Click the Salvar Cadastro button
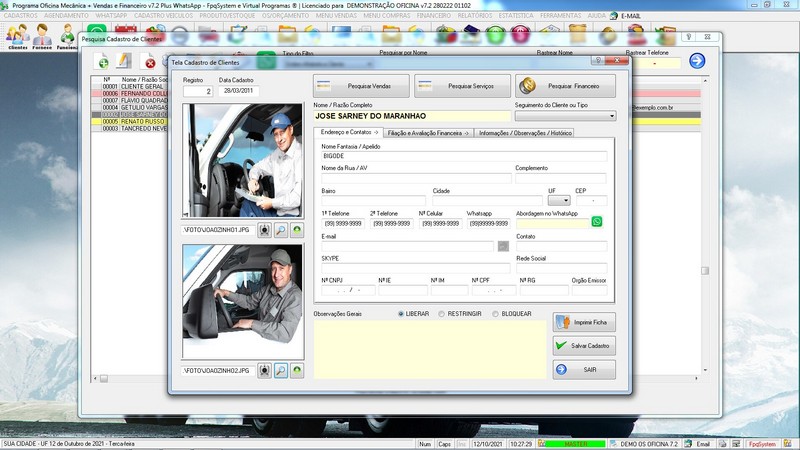The image size is (800, 450). click(x=584, y=345)
